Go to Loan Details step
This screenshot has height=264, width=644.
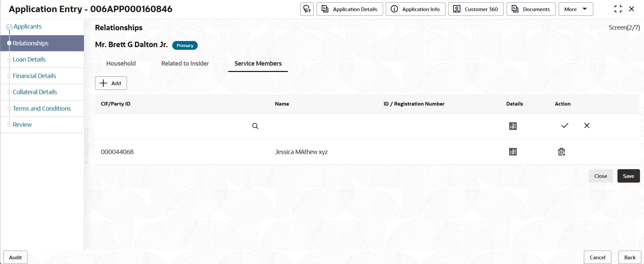(29, 60)
